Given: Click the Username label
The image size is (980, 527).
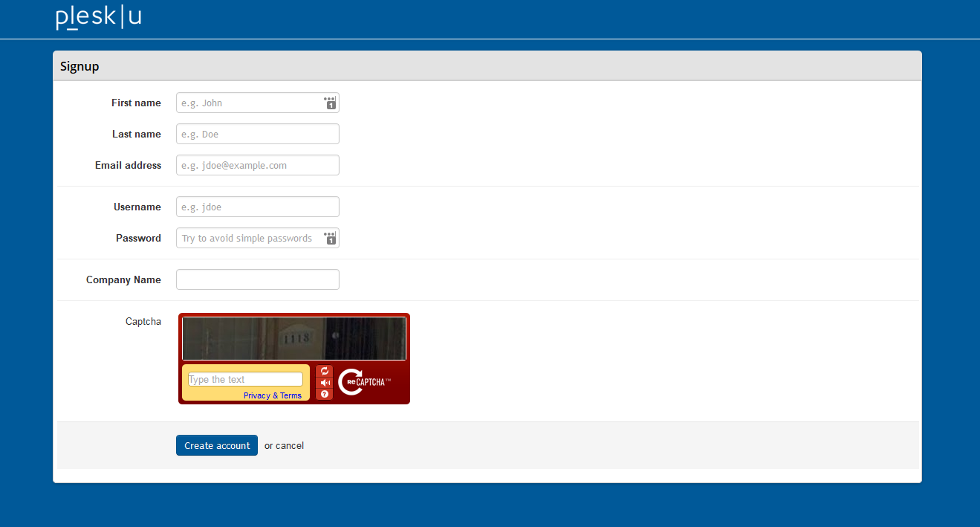Looking at the screenshot, I should coord(137,207).
